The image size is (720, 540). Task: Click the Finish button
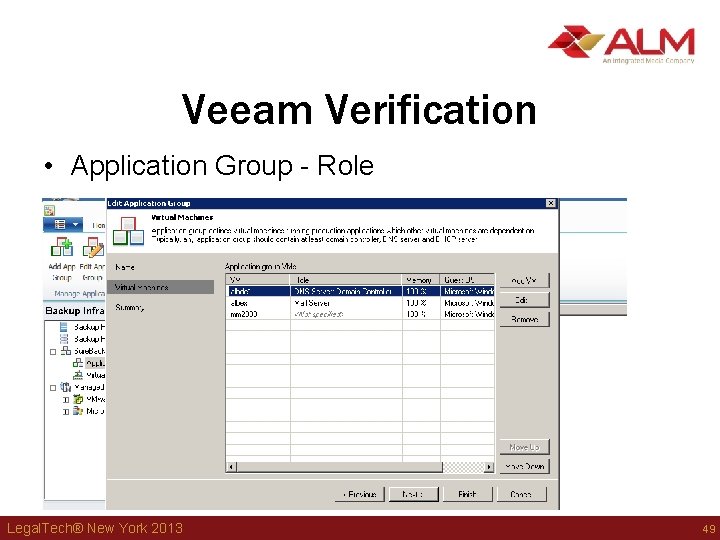[467, 494]
